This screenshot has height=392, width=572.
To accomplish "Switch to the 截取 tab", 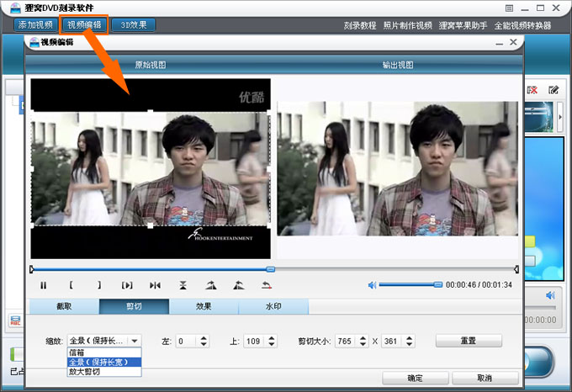I will 64,306.
